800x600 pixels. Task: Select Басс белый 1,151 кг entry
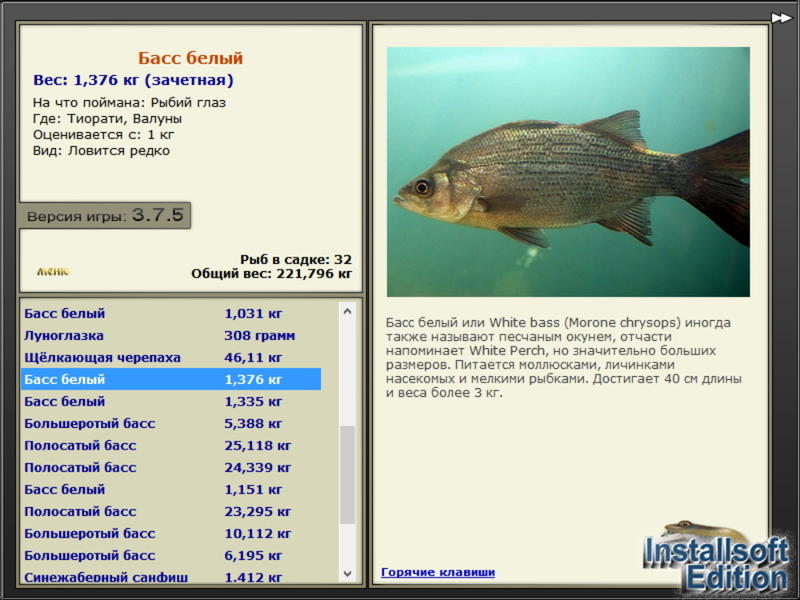coord(171,489)
